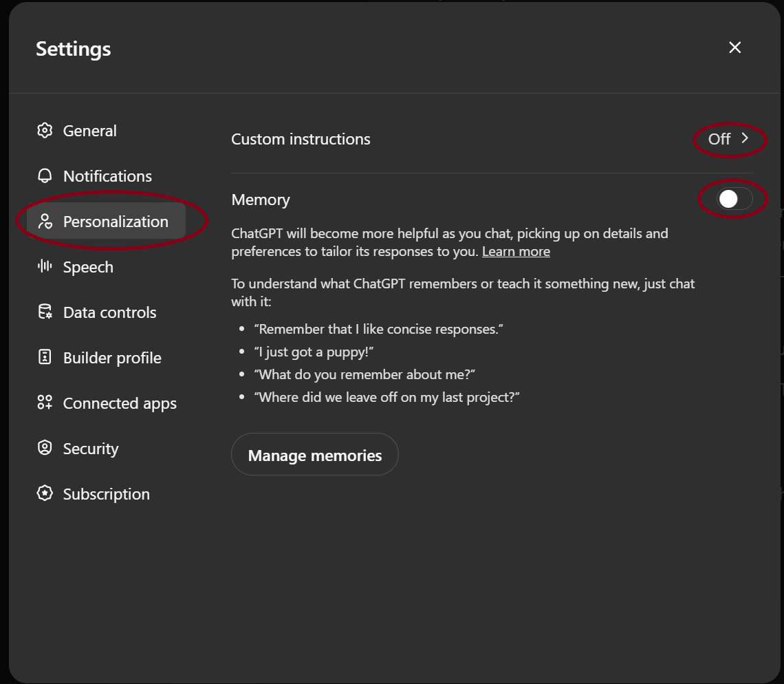Open the General settings tab
This screenshot has width=784, height=684.
pyautogui.click(x=106, y=131)
